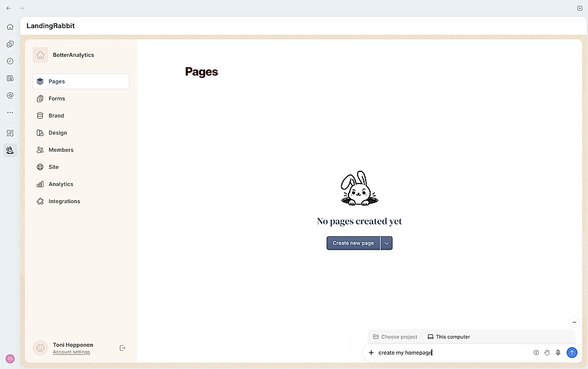Click the BetterAnalytics workspace name
The image size is (588, 369).
click(x=73, y=55)
